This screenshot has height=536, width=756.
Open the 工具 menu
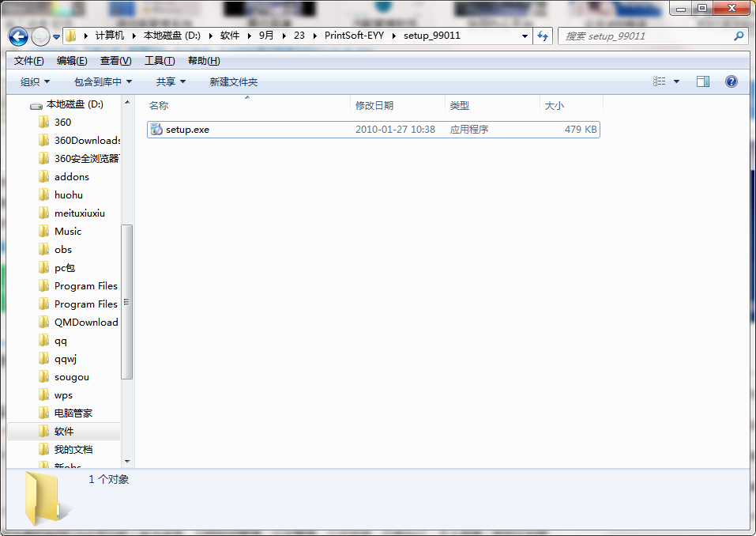(x=156, y=60)
